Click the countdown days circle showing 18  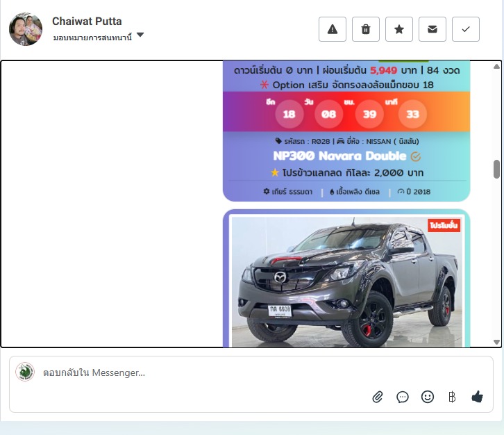pos(289,114)
